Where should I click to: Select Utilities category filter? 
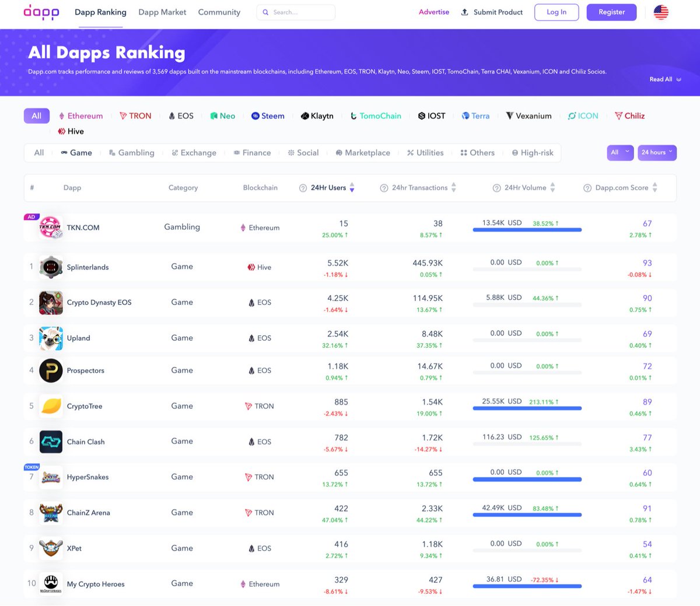pyautogui.click(x=425, y=153)
